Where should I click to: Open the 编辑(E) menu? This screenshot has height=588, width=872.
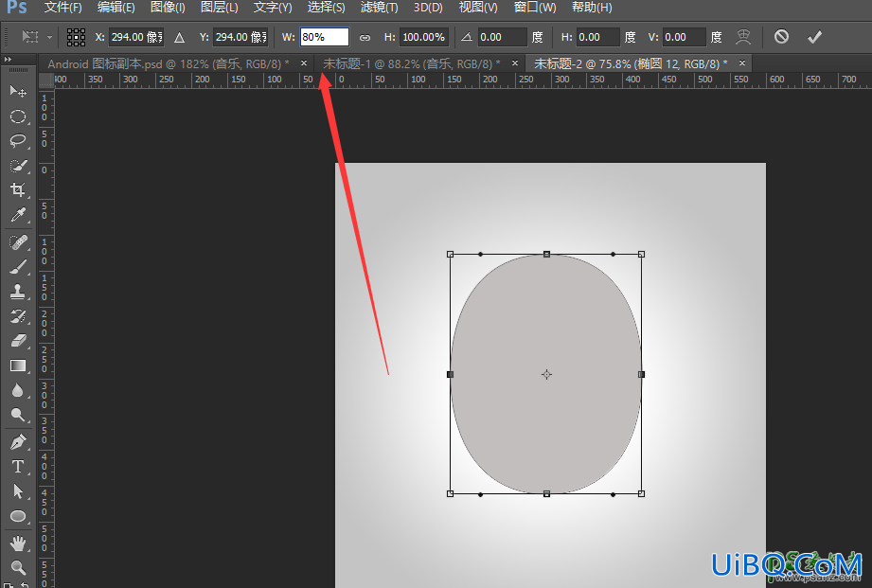116,8
